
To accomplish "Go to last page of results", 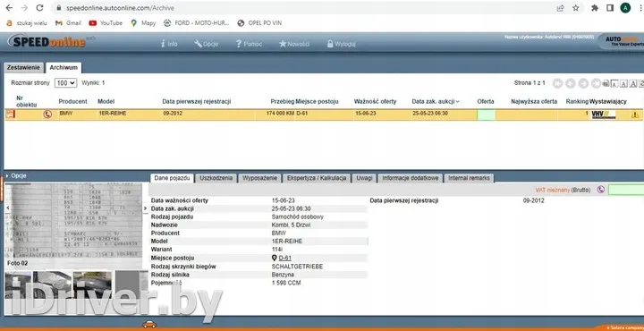I will 596,83.
